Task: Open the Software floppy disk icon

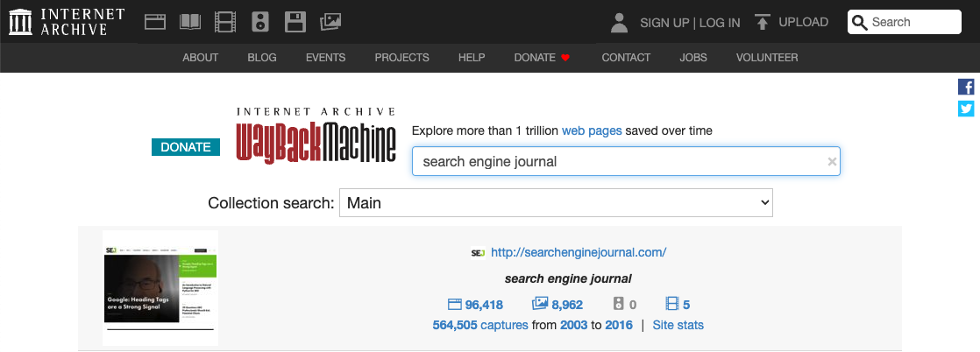Action: click(295, 23)
